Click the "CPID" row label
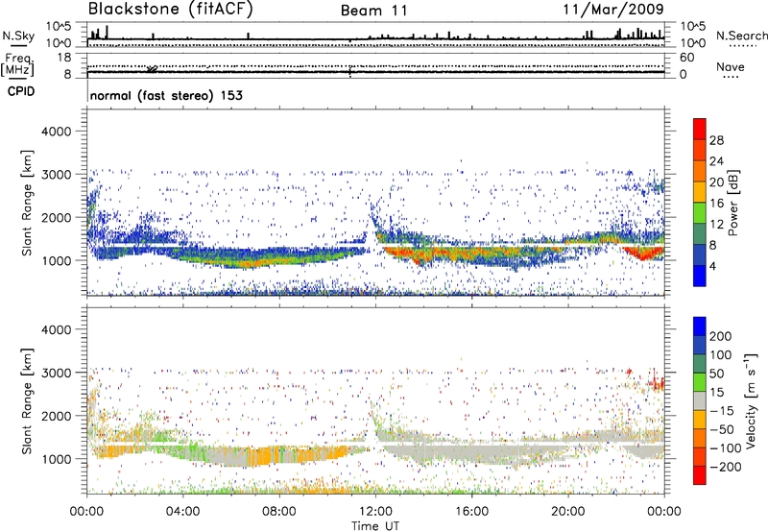This screenshot has height=532, width=768. click(21, 91)
